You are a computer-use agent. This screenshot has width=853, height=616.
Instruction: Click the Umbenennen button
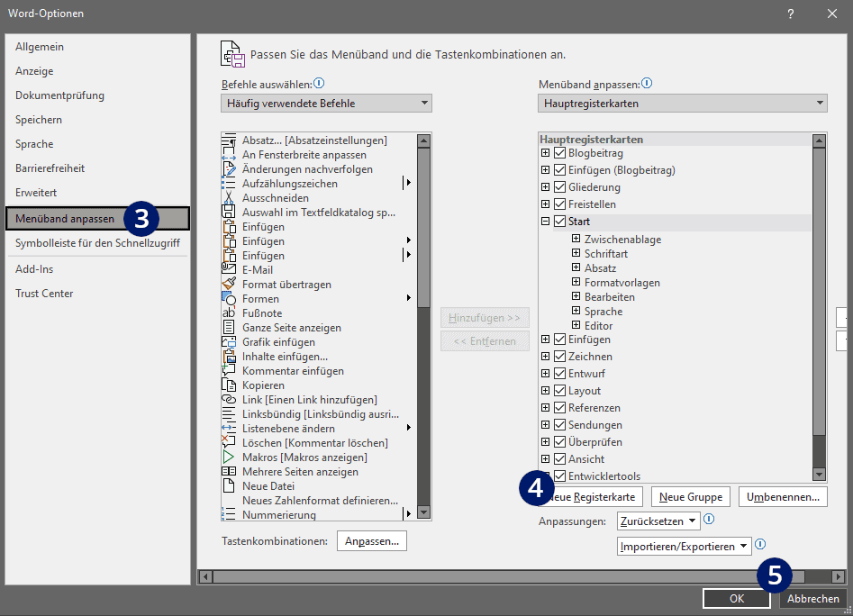tap(783, 497)
